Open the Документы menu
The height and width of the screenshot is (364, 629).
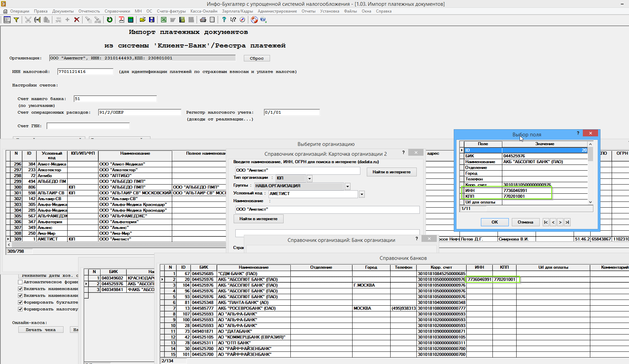(63, 11)
